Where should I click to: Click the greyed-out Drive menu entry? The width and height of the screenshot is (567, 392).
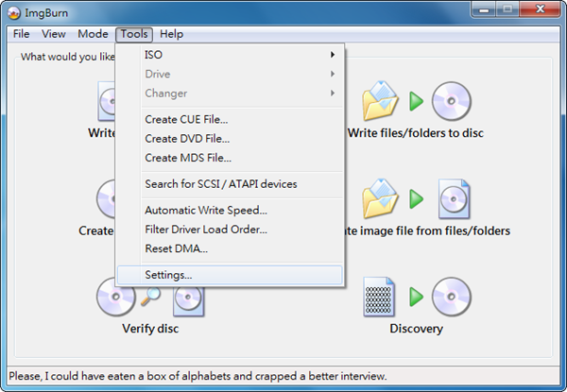click(x=230, y=74)
